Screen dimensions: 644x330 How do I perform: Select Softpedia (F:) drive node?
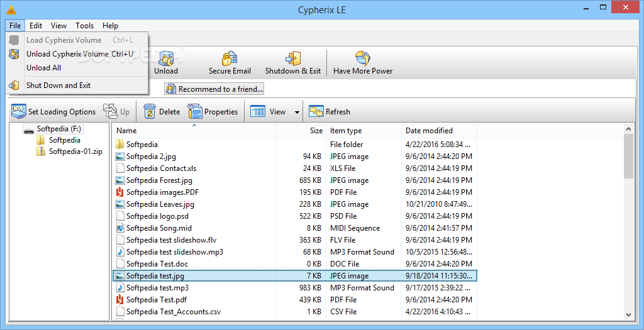[x=58, y=129]
